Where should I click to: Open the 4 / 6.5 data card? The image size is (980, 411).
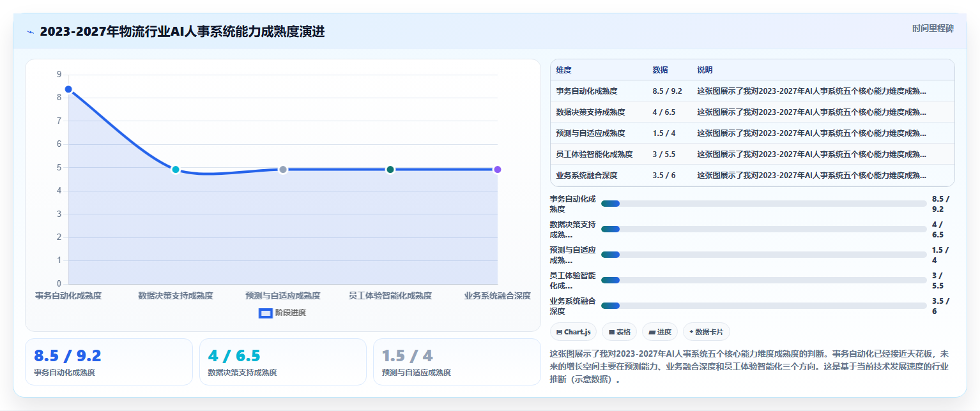click(283, 362)
